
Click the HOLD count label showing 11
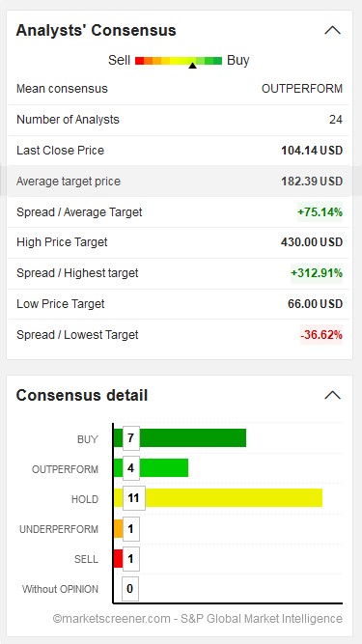coord(134,498)
